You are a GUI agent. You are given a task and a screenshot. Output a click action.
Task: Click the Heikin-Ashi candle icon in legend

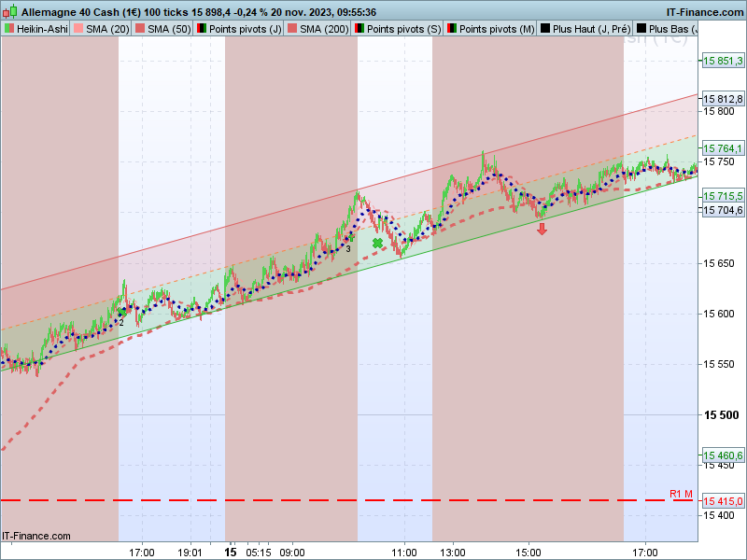pyautogui.click(x=9, y=29)
